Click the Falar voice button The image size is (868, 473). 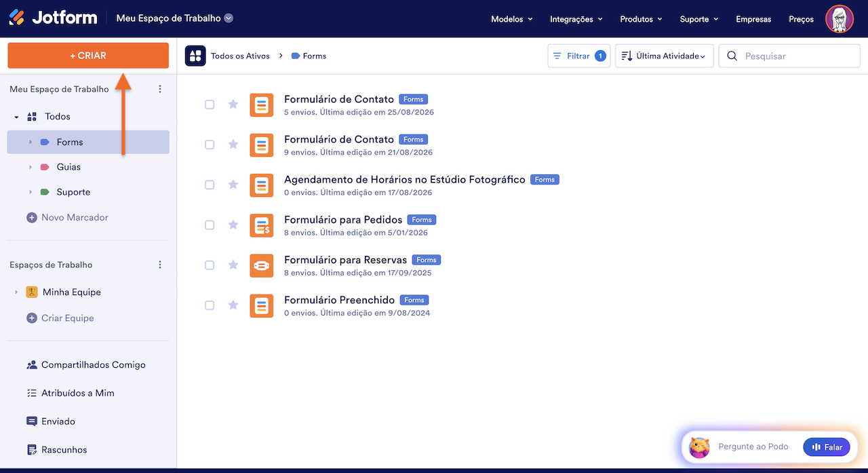click(x=827, y=447)
